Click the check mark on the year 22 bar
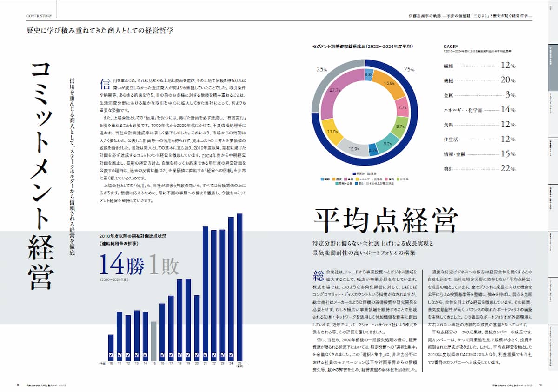Screen dimensions: 558x392 (214, 356)
